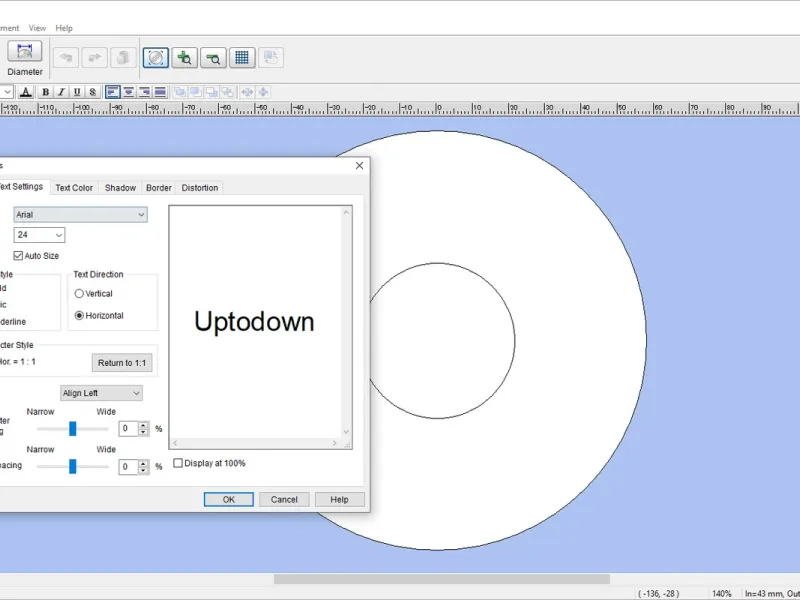This screenshot has height=600, width=800.
Task: Justify text in formatting bar
Action: tap(160, 92)
